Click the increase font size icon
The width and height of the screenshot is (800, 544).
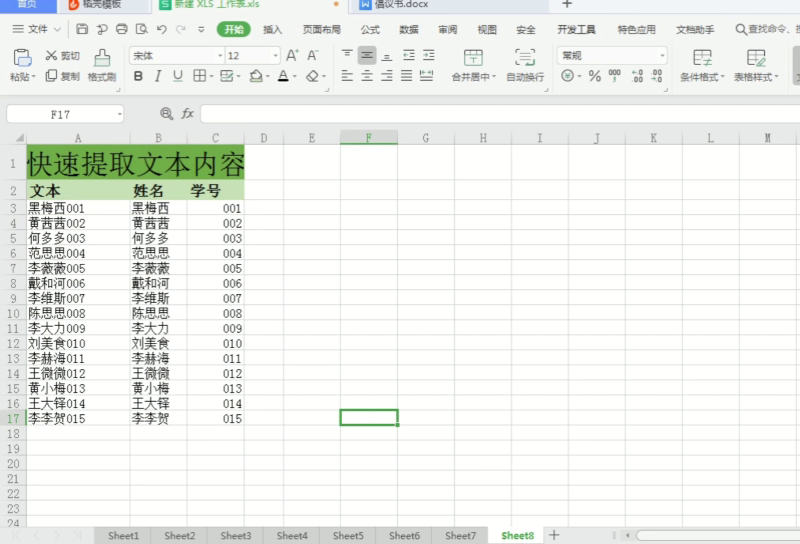click(292, 55)
